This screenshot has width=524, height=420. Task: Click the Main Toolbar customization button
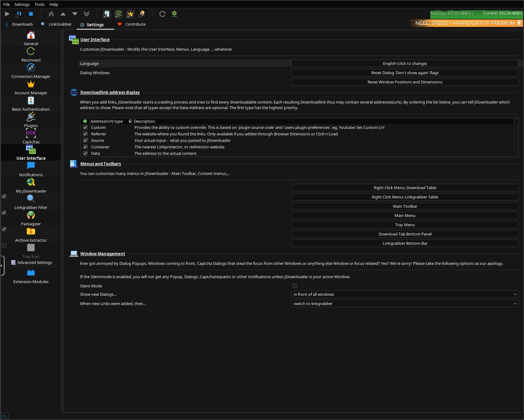[405, 206]
